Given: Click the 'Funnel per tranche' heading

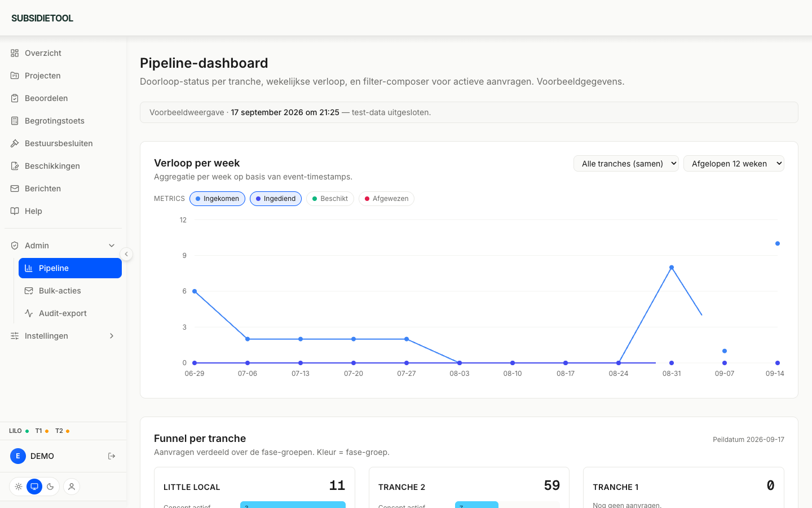Looking at the screenshot, I should [200, 439].
